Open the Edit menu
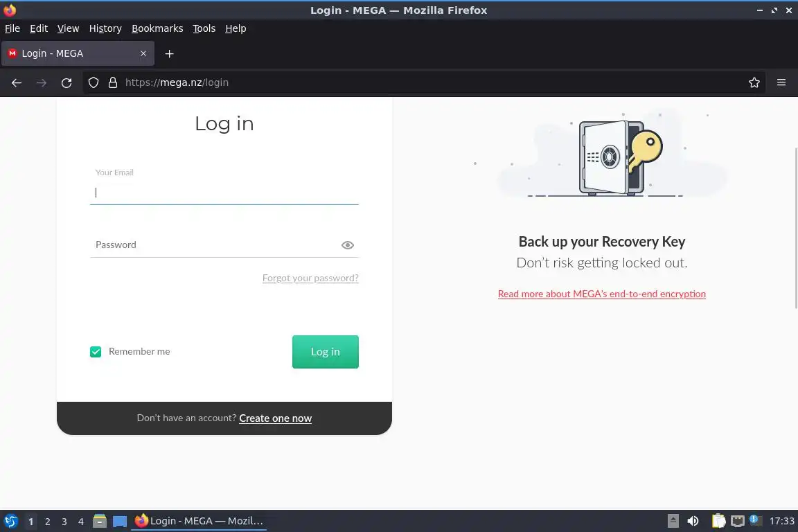Image resolution: width=798 pixels, height=532 pixels. point(39,28)
